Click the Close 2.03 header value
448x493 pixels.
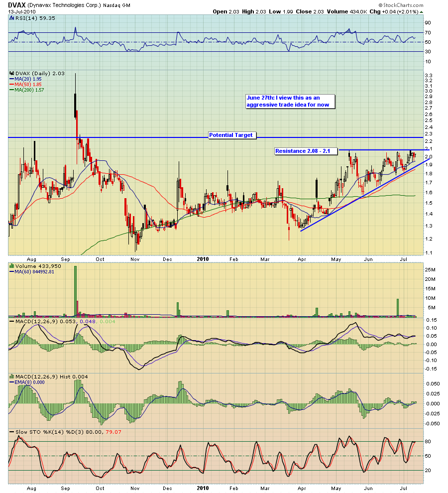click(x=310, y=11)
